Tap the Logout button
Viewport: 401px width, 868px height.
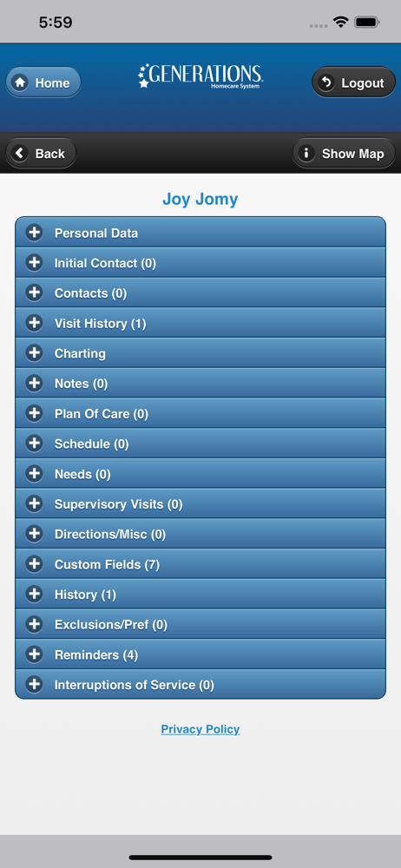(x=353, y=82)
